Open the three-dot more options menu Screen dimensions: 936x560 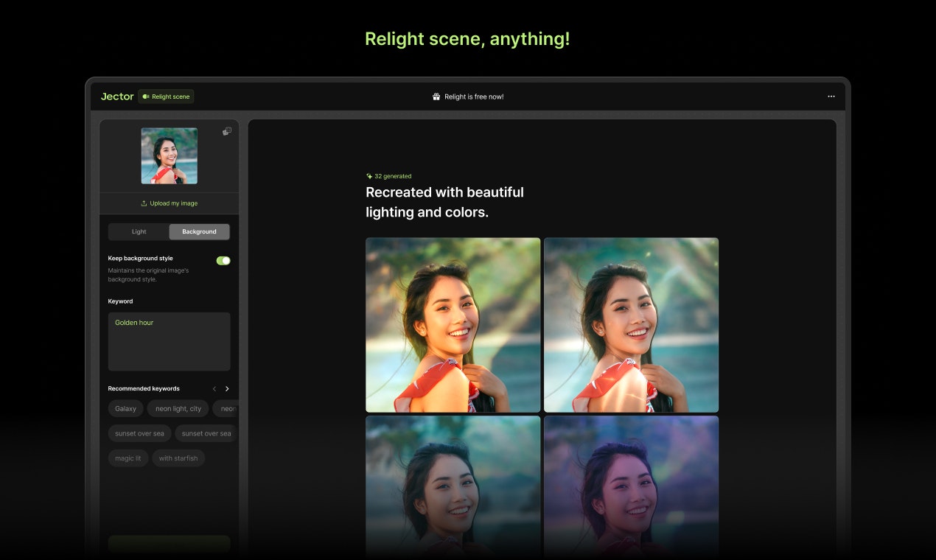coord(831,97)
